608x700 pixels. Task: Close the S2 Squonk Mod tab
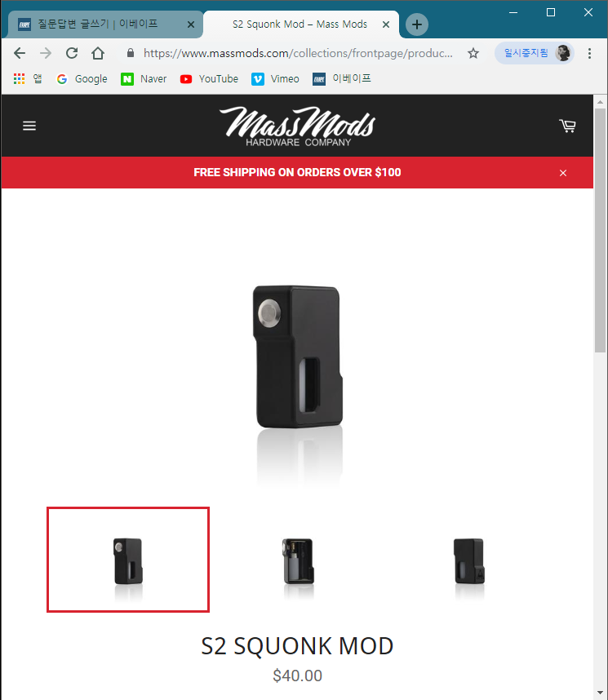pos(386,24)
